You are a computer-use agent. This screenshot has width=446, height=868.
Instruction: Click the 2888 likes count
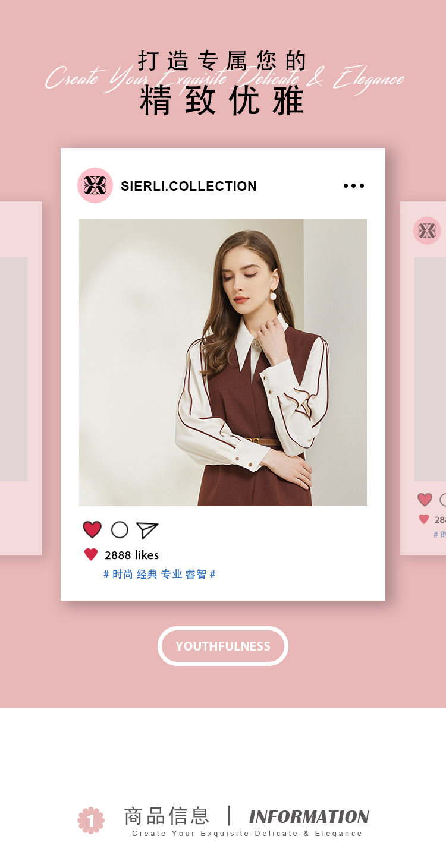[x=132, y=555]
